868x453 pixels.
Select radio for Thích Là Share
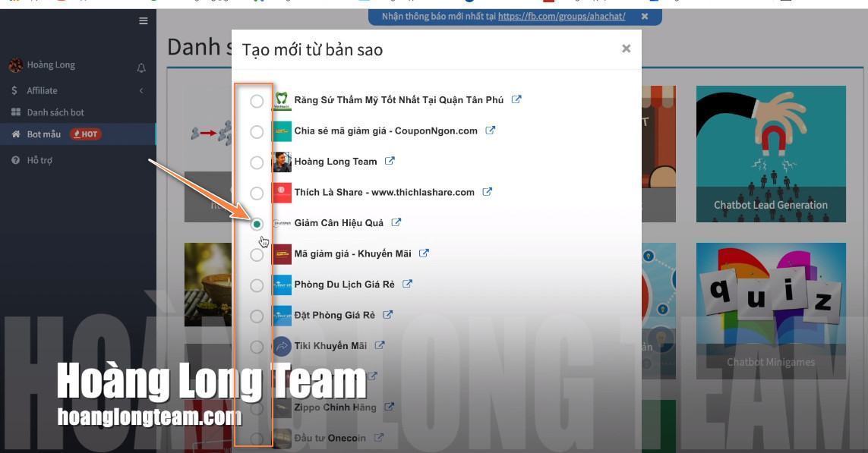coord(257,193)
